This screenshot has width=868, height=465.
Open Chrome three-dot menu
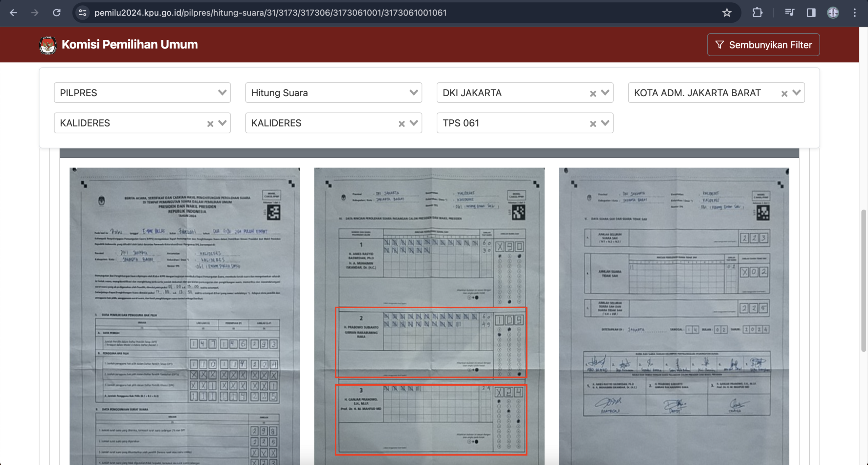pyautogui.click(x=854, y=13)
